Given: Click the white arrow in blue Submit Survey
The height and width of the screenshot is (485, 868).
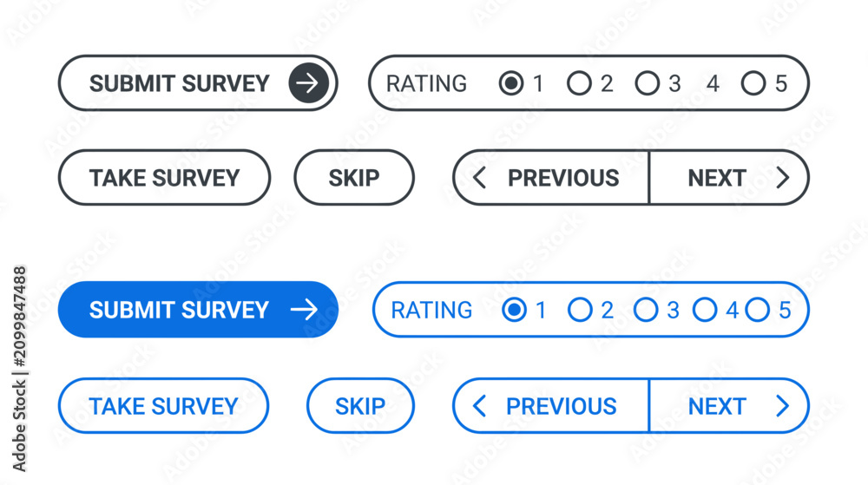Looking at the screenshot, I should pyautogui.click(x=304, y=310).
